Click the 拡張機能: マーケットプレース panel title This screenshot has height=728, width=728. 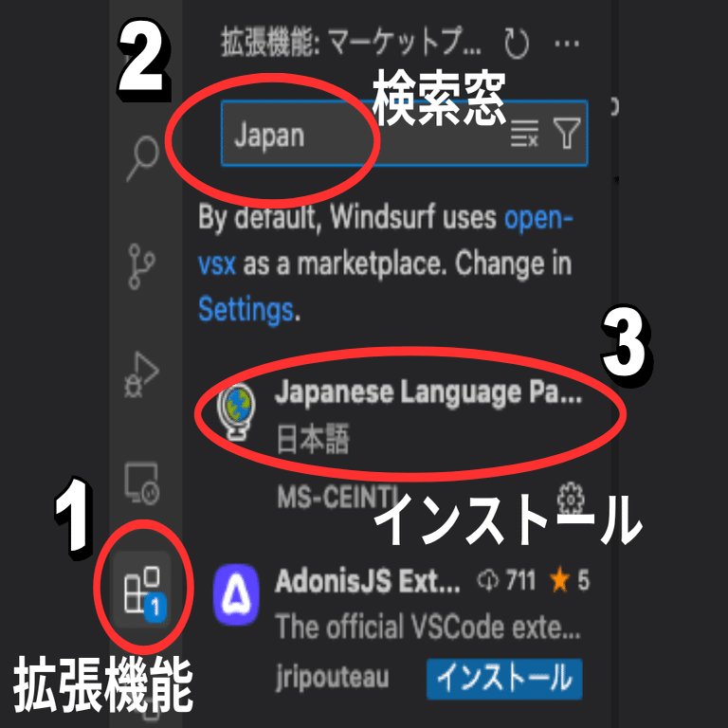click(351, 44)
